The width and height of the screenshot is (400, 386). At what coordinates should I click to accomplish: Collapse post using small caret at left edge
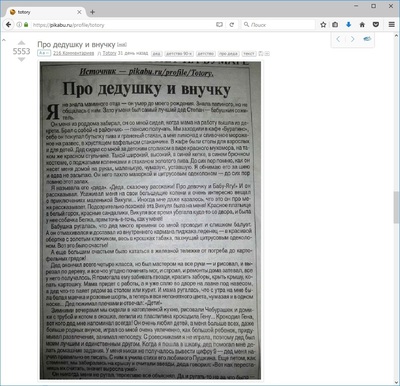coord(4,40)
